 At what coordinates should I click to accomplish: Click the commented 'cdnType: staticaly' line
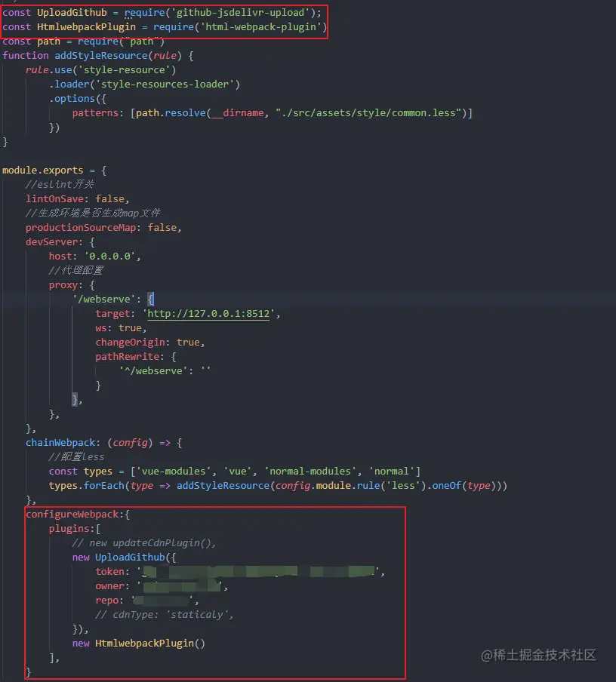pyautogui.click(x=165, y=615)
